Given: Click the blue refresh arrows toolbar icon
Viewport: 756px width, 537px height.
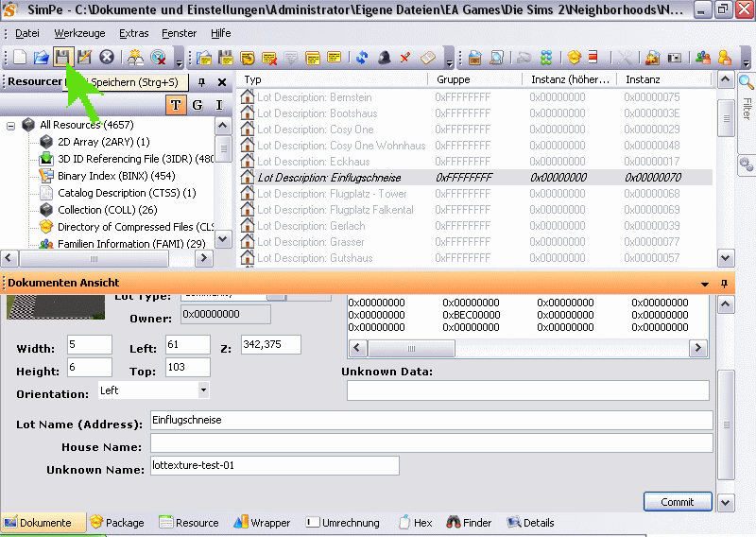Looking at the screenshot, I should coord(362,58).
